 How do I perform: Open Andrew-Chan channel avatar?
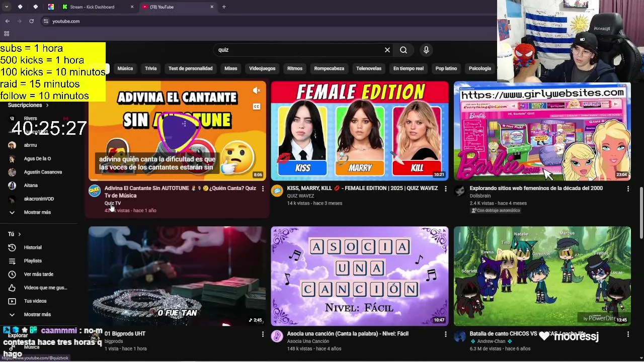460,336
